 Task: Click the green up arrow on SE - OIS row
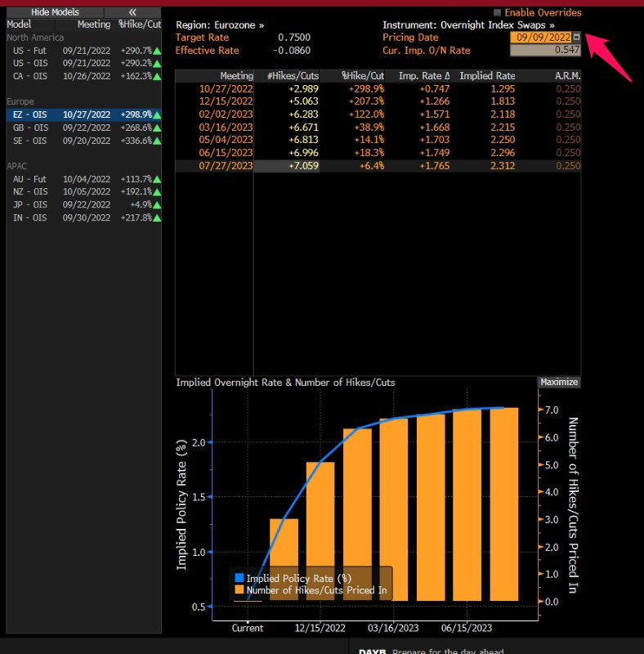coord(157,141)
